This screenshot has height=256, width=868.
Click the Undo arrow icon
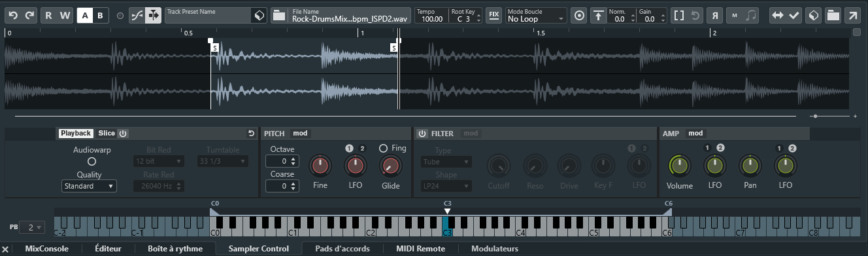coord(14,15)
